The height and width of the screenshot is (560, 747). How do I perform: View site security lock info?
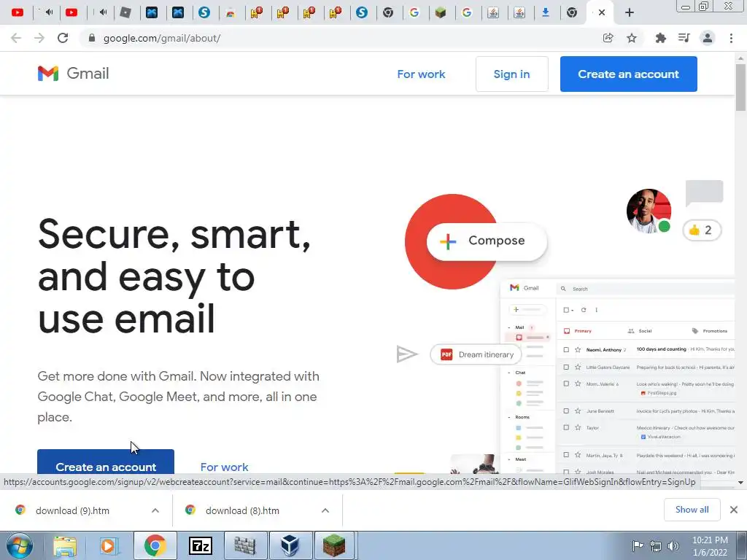point(92,38)
